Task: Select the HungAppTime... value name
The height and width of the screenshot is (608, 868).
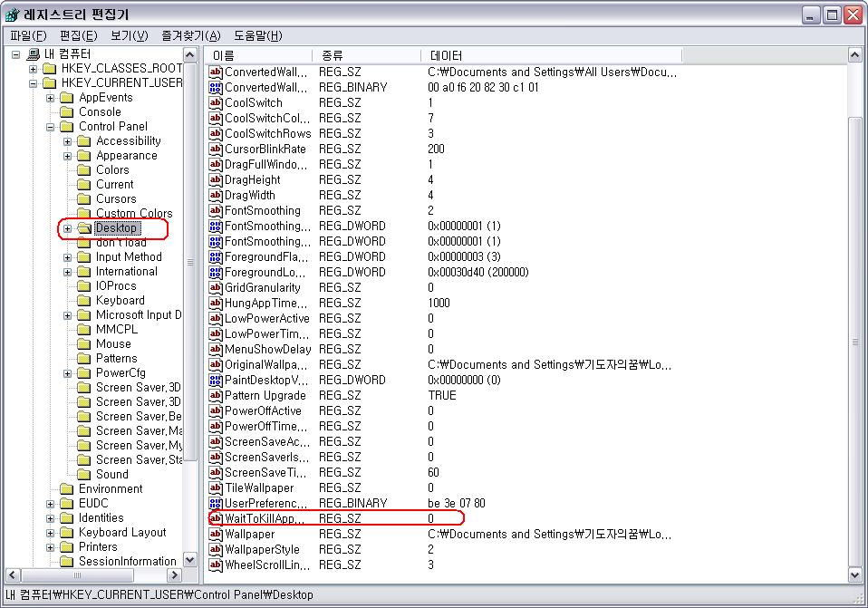Action: [x=265, y=304]
